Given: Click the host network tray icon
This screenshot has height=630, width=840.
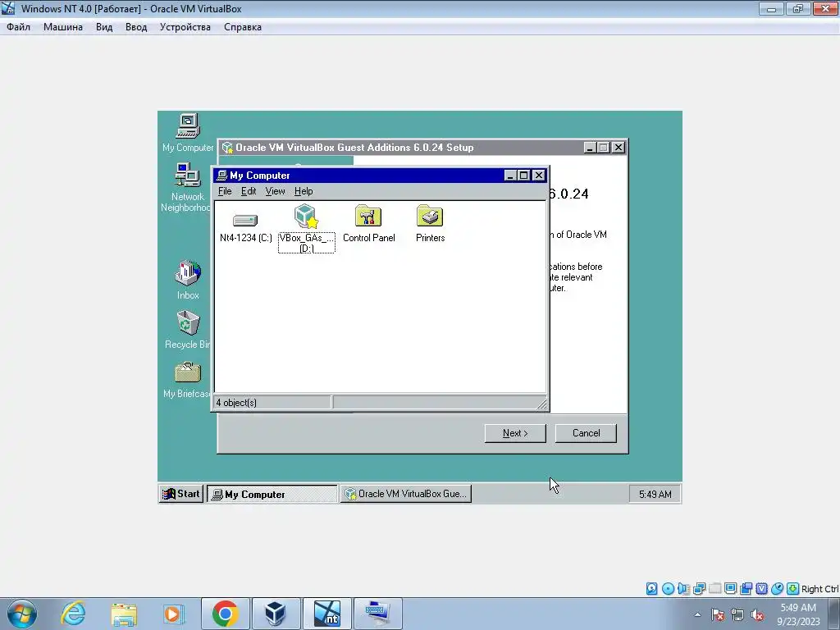Looking at the screenshot, I should tap(737, 615).
